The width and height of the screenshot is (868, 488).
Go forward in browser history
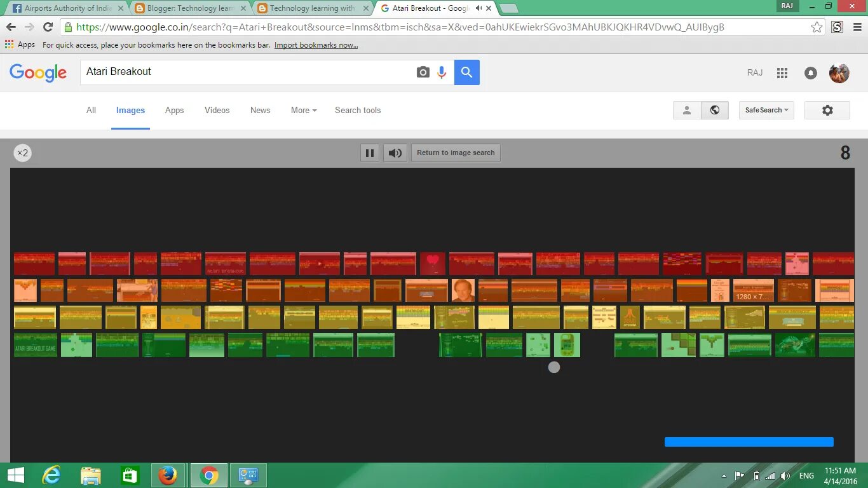(x=29, y=27)
